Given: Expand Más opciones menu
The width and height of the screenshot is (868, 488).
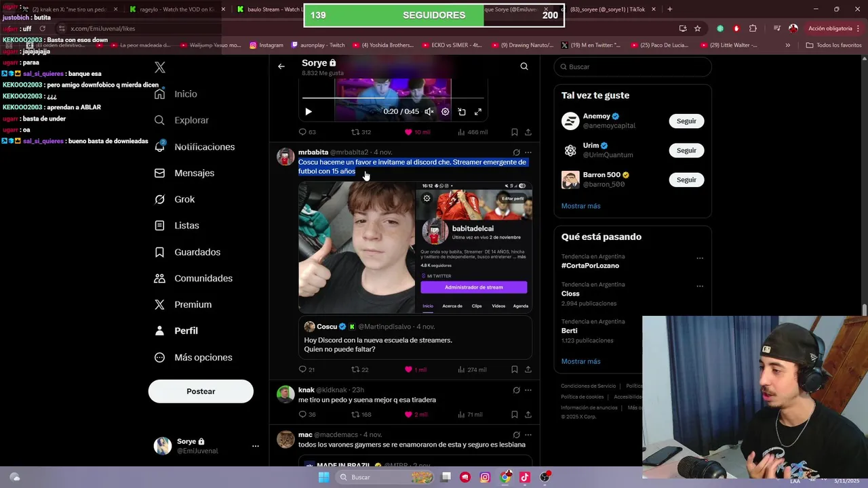Looking at the screenshot, I should coord(193,357).
